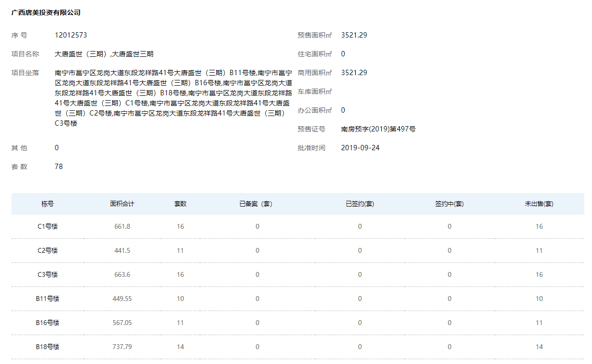This screenshot has height=364, width=592.
Task: Select the C1号楼 row name
Action: click(x=48, y=226)
